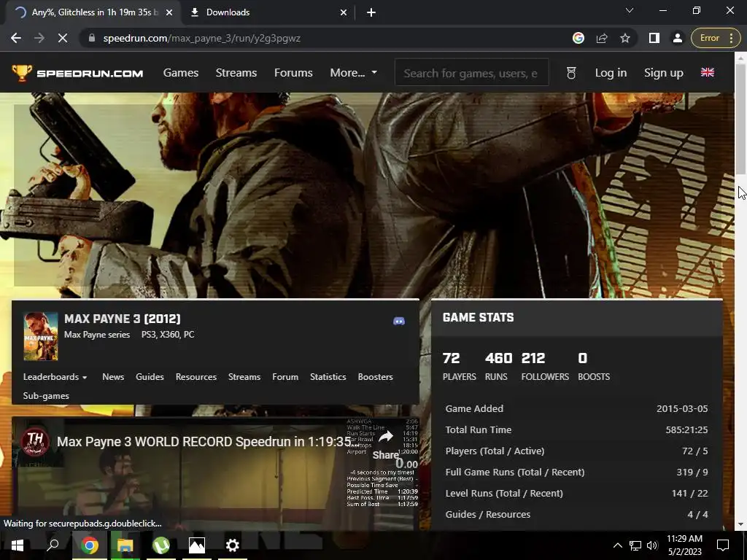Open the Discord link icon for Max Payne 3
This screenshot has height=560, width=747.
399,322
